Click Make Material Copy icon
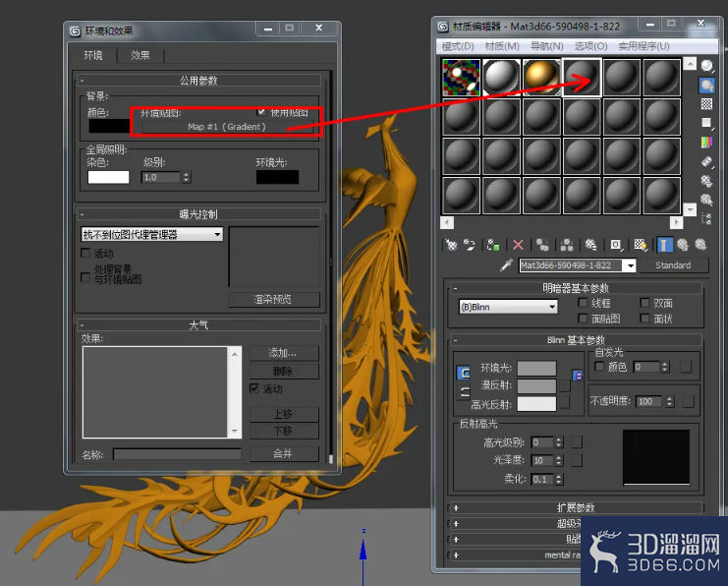The height and width of the screenshot is (586, 728). 542,245
